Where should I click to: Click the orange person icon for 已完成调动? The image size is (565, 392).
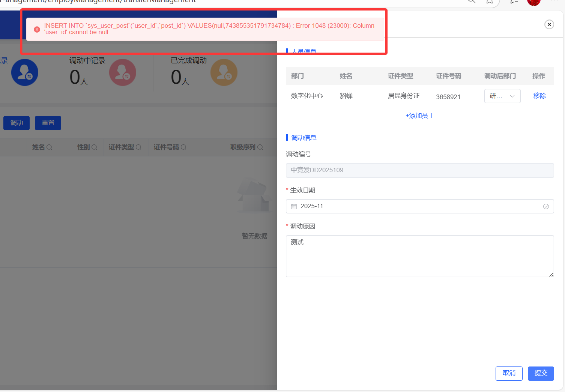pos(224,72)
